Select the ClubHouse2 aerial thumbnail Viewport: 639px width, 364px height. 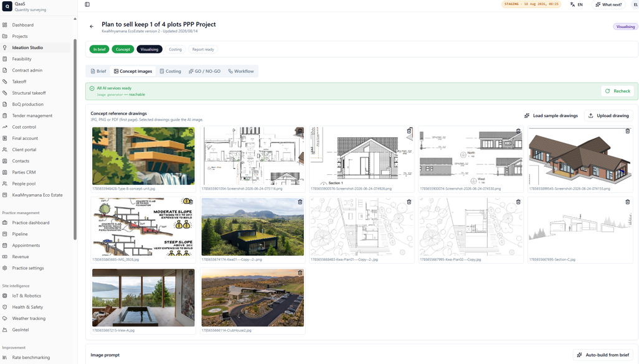[x=253, y=297]
